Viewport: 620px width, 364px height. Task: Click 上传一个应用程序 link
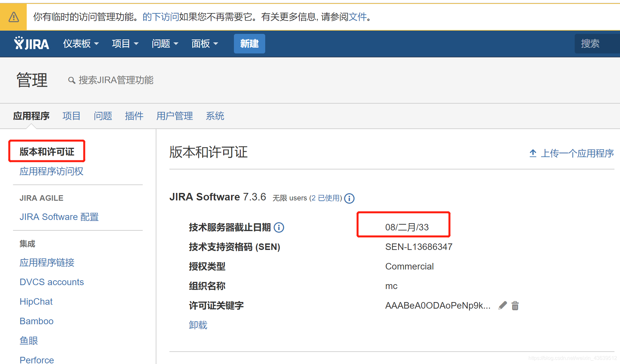pyautogui.click(x=577, y=153)
